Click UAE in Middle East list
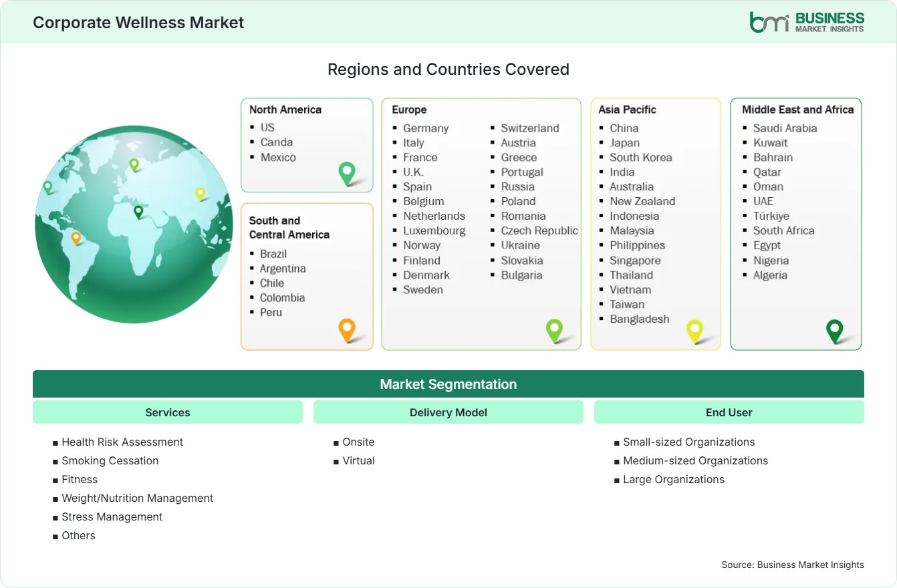The width and height of the screenshot is (897, 588). (x=763, y=201)
